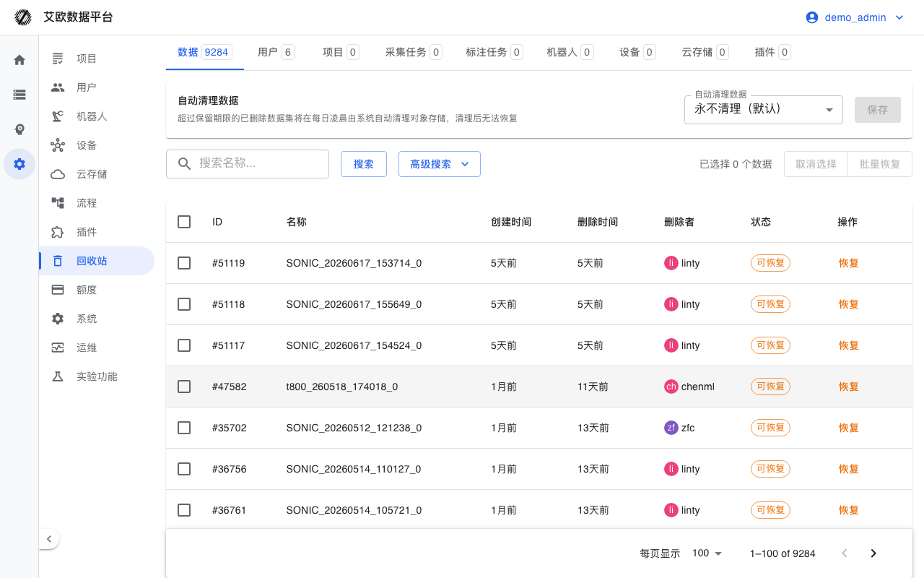Open the home icon in the left rail

coord(19,60)
